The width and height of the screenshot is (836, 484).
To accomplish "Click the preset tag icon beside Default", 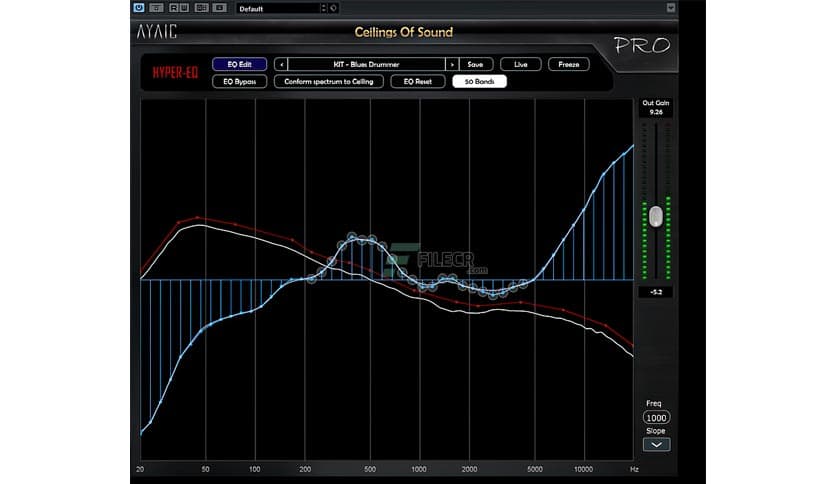I will 334,8.
